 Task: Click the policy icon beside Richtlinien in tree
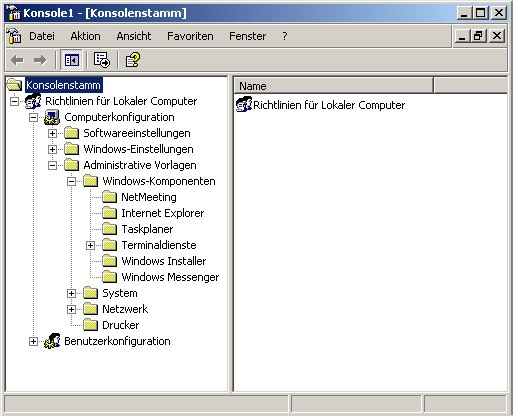33,101
